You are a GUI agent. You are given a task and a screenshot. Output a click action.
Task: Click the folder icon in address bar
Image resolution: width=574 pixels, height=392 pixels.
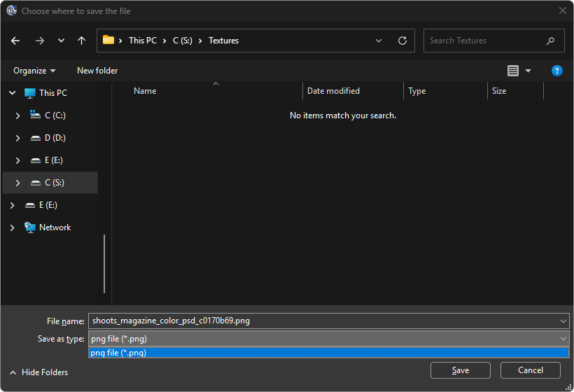pyautogui.click(x=108, y=40)
